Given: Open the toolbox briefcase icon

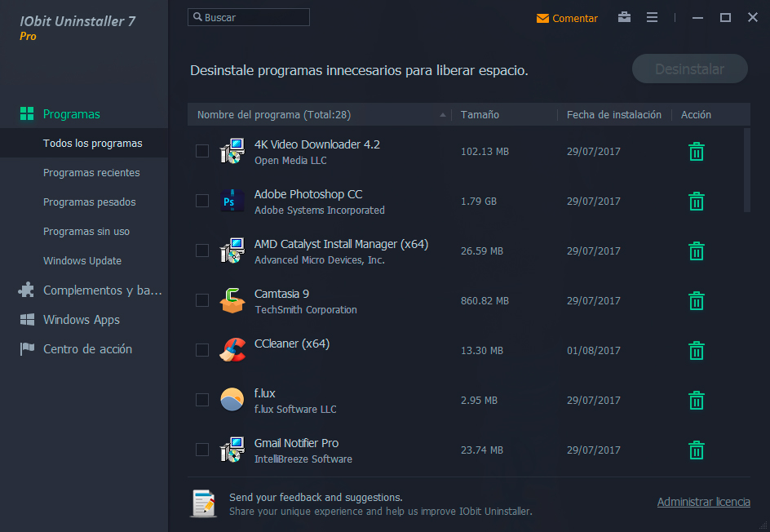Looking at the screenshot, I should click(x=624, y=17).
